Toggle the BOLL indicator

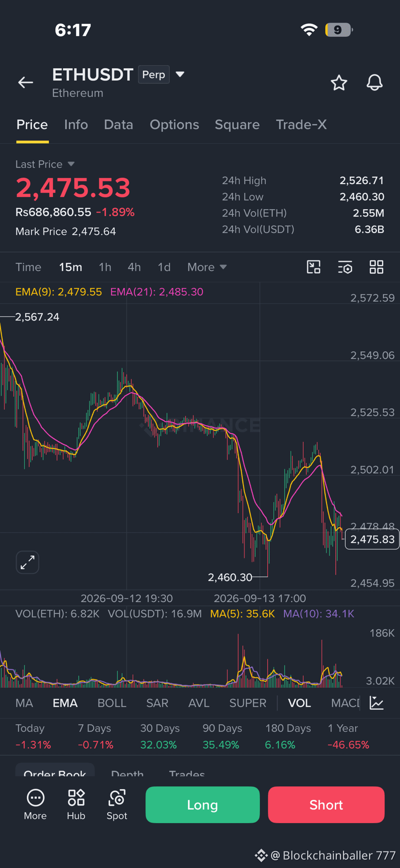click(x=112, y=703)
